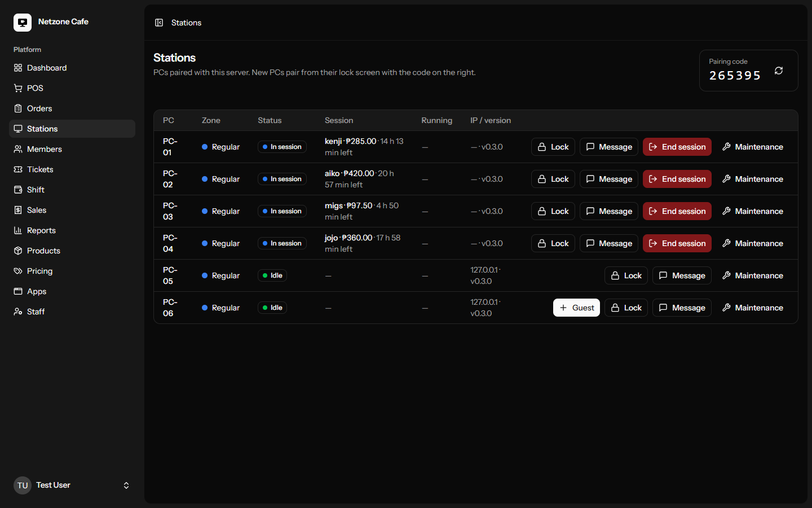Click In session badge for PC-01
This screenshot has height=508, width=812.
click(x=282, y=147)
